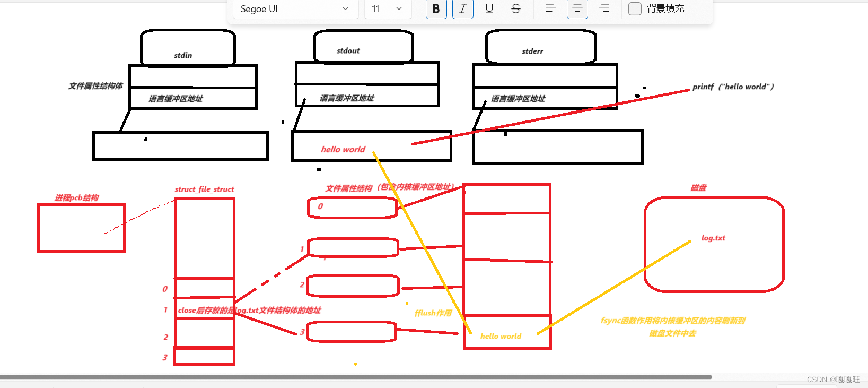Viewport: 868px width, 388px height.
Task: Click 语言缓冲区地址 text under stdout
Action: (347, 98)
